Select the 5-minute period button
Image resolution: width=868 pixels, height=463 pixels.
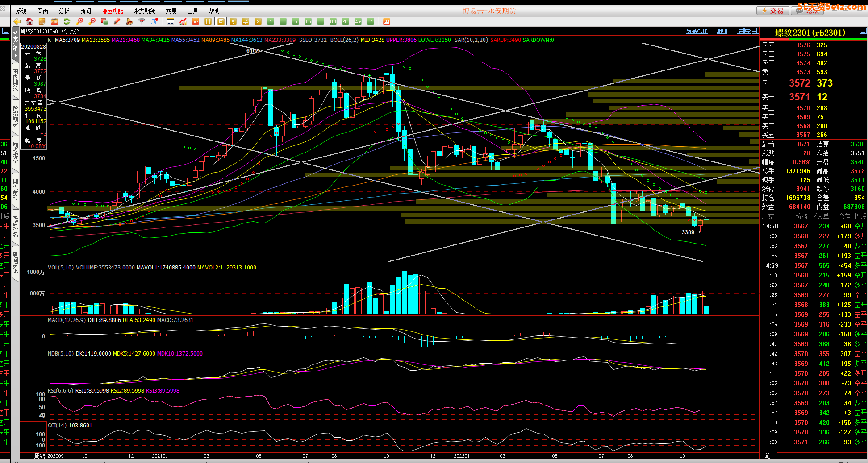pyautogui.click(x=296, y=21)
